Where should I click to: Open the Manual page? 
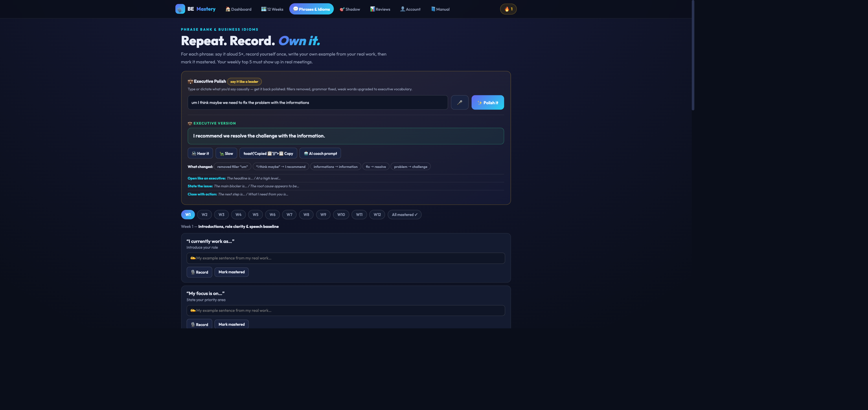coord(440,9)
